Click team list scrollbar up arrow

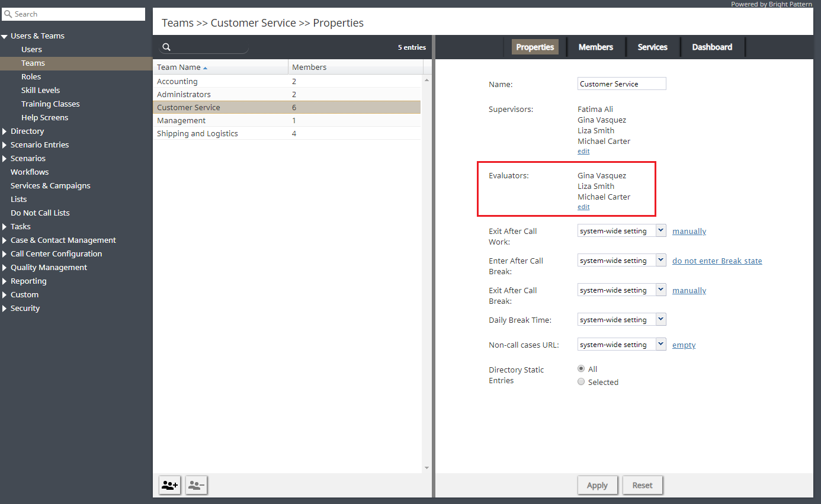click(x=426, y=79)
